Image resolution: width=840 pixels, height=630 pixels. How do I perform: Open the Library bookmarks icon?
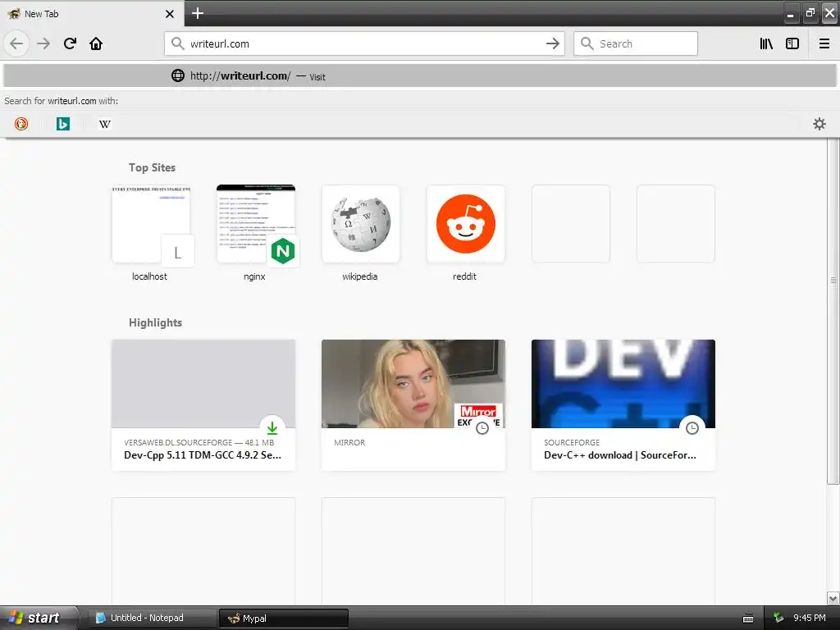(x=767, y=43)
